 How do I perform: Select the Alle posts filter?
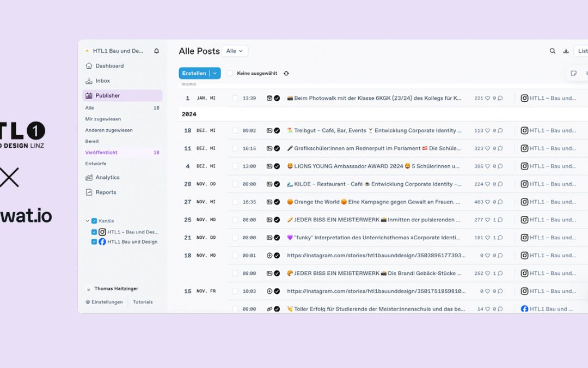click(x=122, y=108)
